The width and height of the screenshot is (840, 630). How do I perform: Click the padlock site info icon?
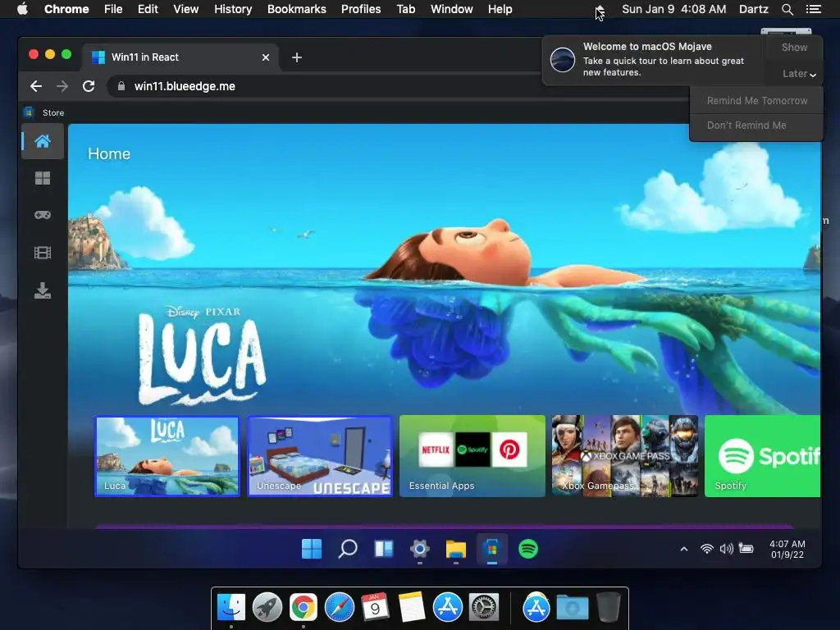tap(121, 86)
